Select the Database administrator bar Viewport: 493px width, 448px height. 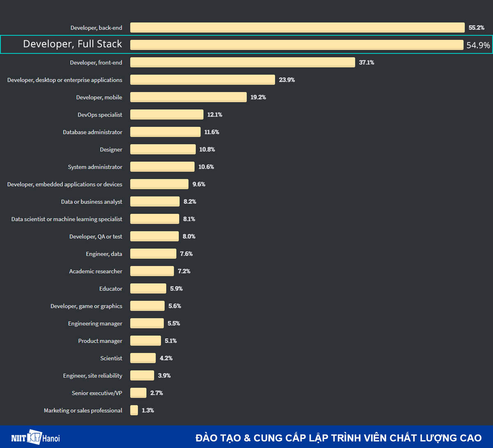click(x=165, y=132)
